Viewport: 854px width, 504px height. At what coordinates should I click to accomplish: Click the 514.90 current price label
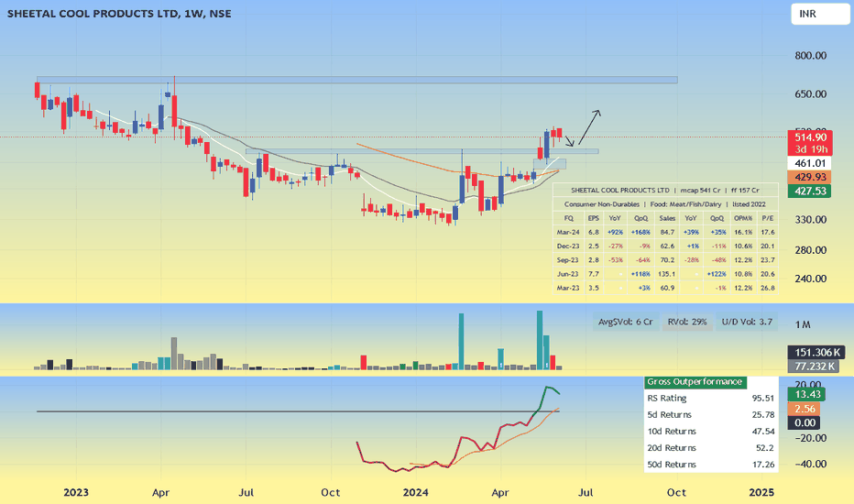810,137
